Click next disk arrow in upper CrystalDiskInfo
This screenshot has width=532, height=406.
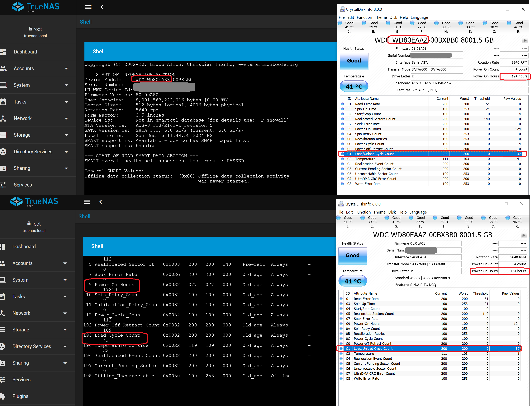[525, 40]
